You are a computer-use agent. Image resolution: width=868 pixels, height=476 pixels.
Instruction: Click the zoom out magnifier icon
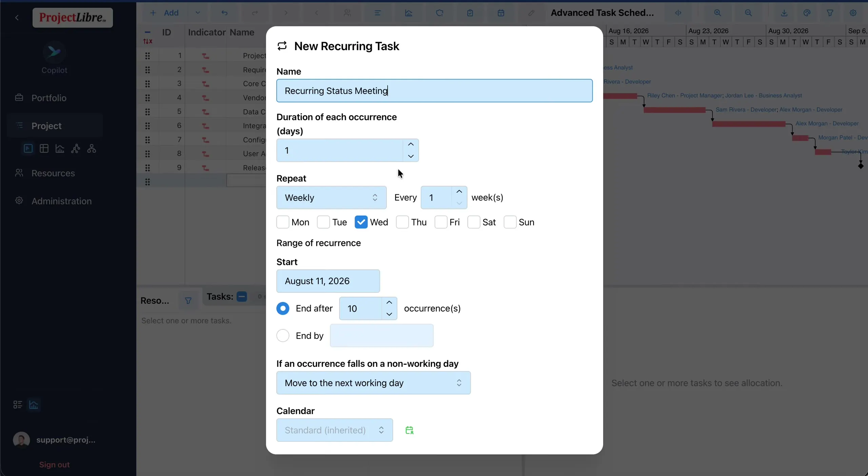(x=748, y=13)
